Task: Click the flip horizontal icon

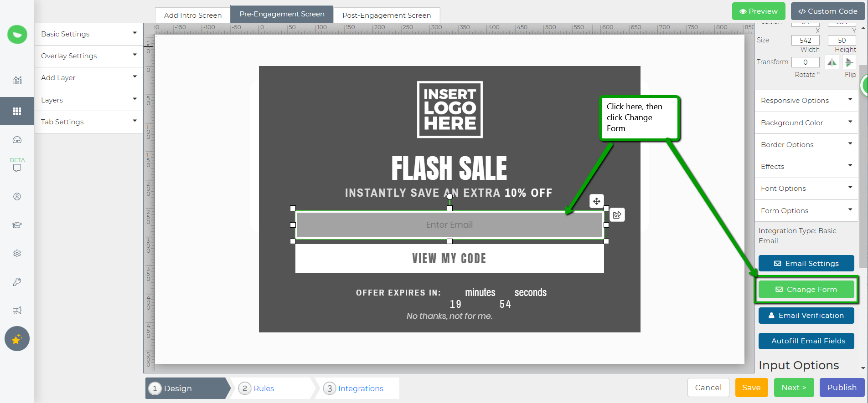Action: (x=832, y=62)
